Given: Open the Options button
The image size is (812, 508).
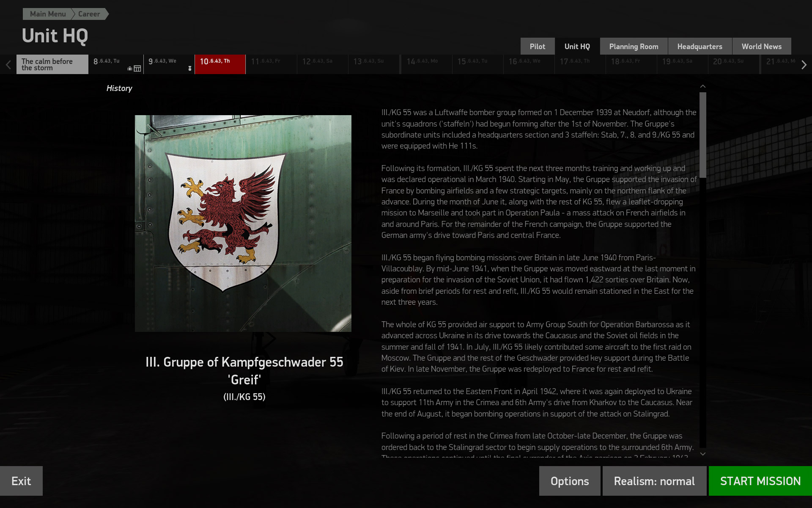Looking at the screenshot, I should click(569, 481).
